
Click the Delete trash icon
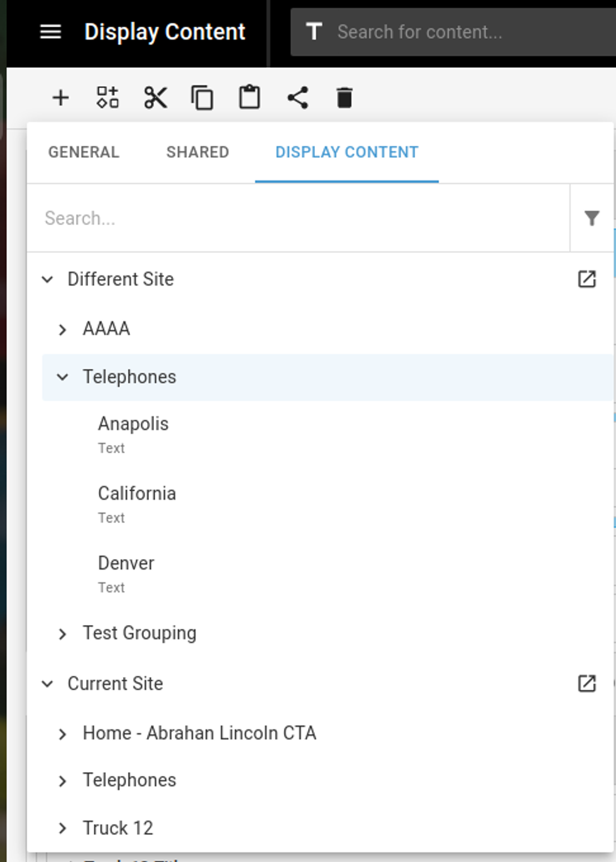[x=344, y=98]
